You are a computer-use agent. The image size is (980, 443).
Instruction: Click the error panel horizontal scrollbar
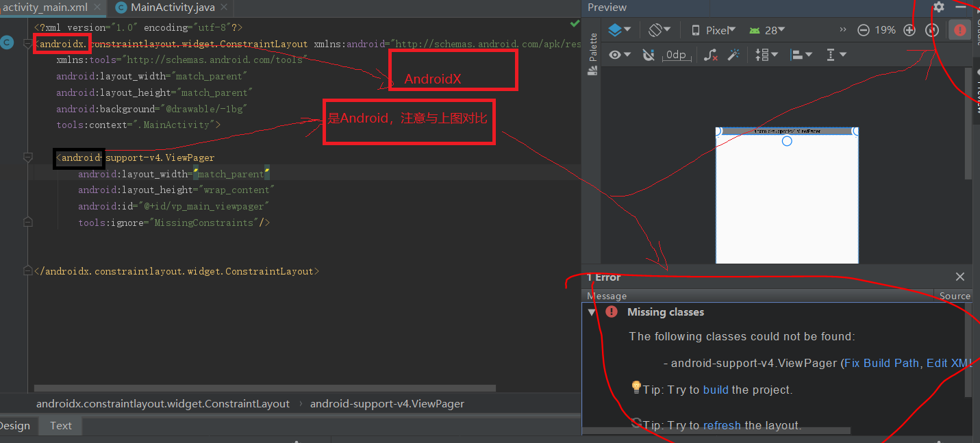(x=716, y=431)
